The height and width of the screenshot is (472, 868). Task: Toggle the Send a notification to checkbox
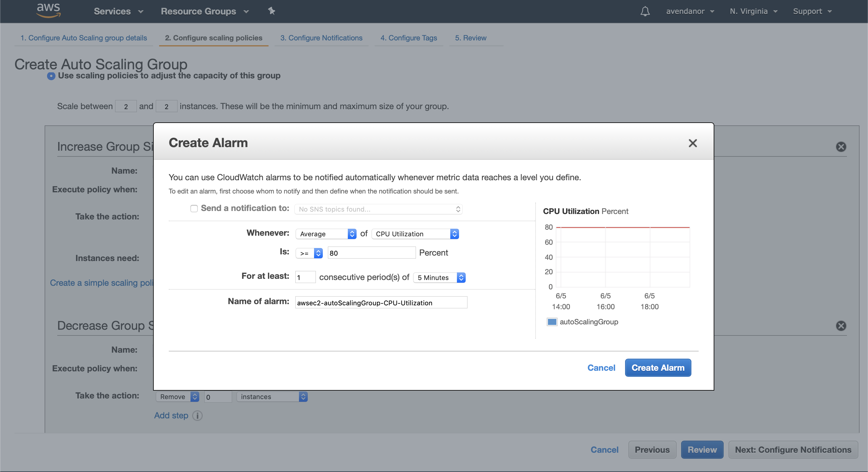[x=193, y=207]
